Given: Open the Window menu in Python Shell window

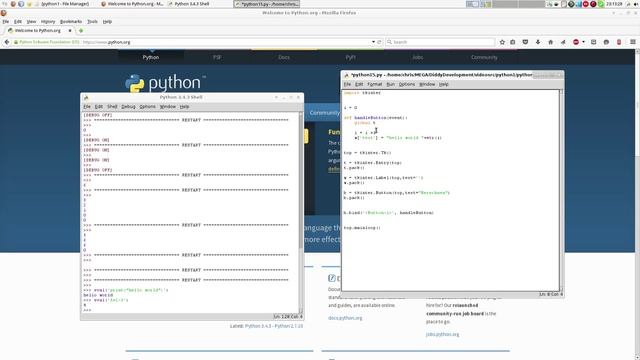Looking at the screenshot, I should (168, 107).
